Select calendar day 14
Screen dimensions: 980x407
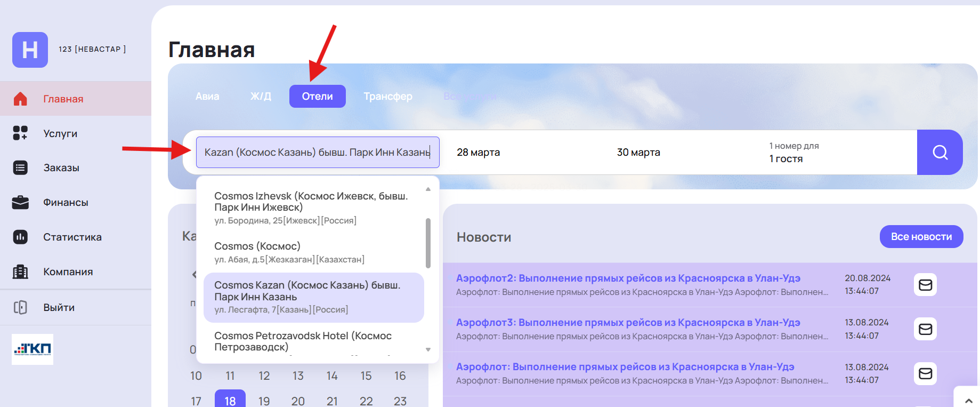point(332,376)
